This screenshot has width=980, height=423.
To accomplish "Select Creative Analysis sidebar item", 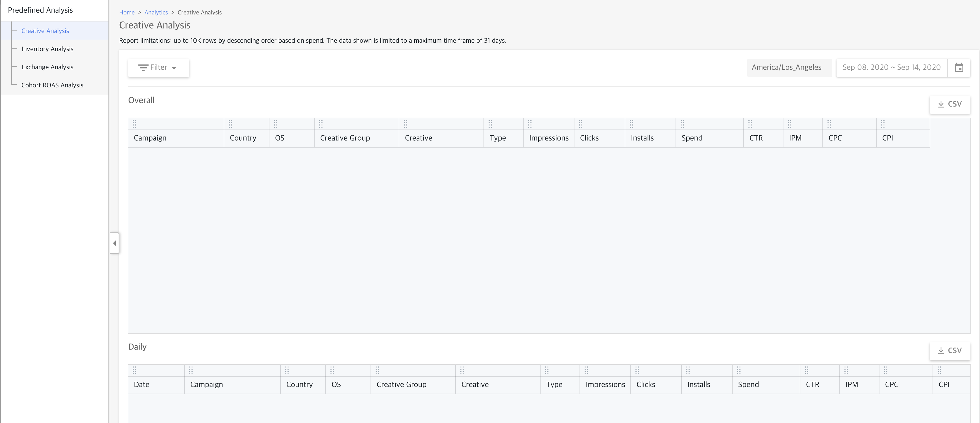I will pos(45,31).
